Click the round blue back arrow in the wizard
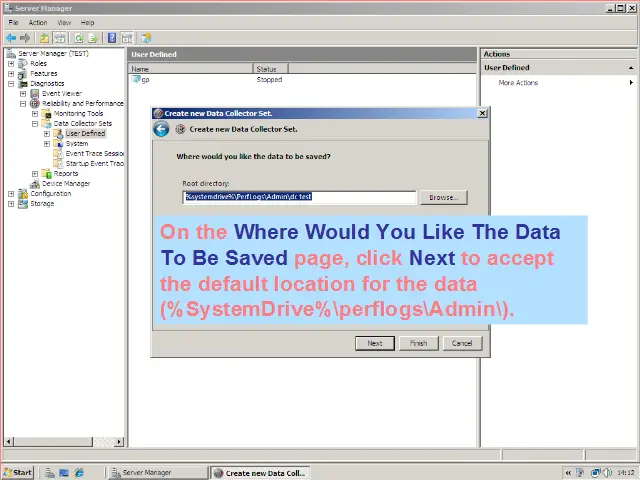640x480 pixels. pyautogui.click(x=161, y=129)
